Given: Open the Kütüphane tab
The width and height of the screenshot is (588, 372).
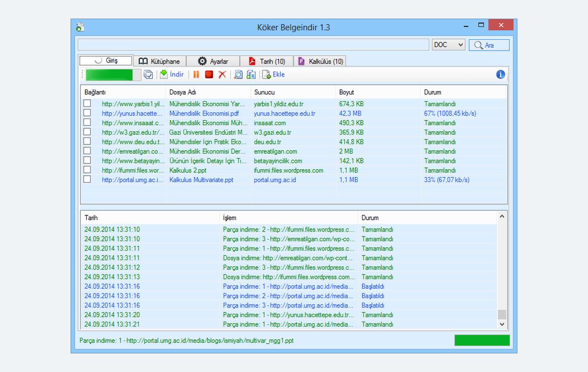Looking at the screenshot, I should pos(159,61).
